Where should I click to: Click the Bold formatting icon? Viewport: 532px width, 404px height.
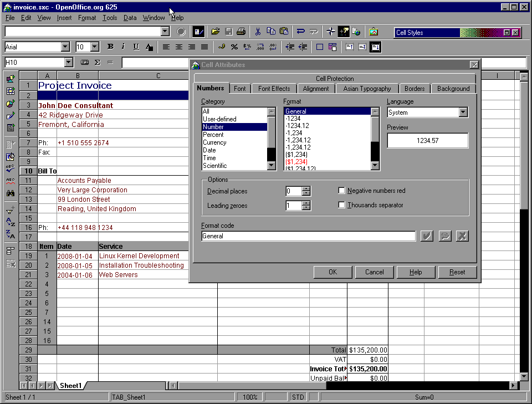[x=110, y=47]
